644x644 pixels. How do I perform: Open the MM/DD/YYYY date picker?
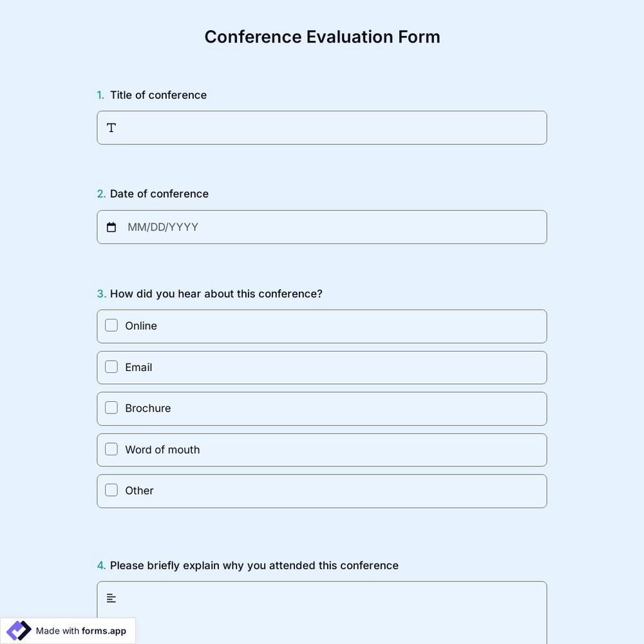[x=163, y=227]
